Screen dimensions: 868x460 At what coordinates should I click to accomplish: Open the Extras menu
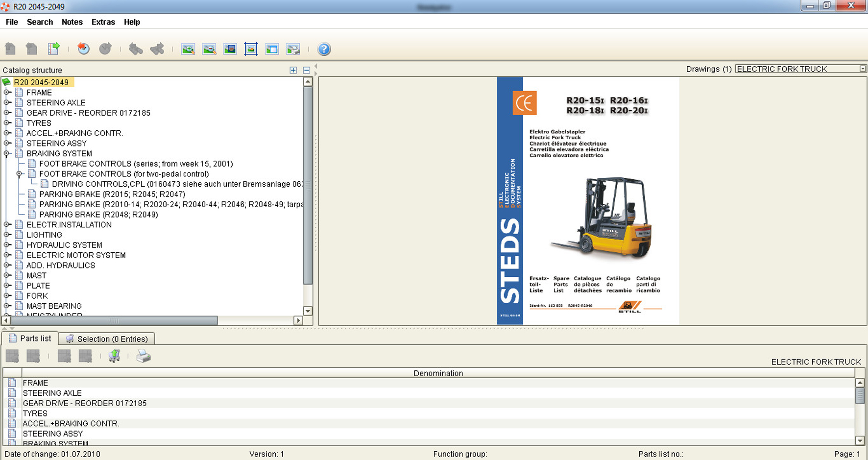103,22
